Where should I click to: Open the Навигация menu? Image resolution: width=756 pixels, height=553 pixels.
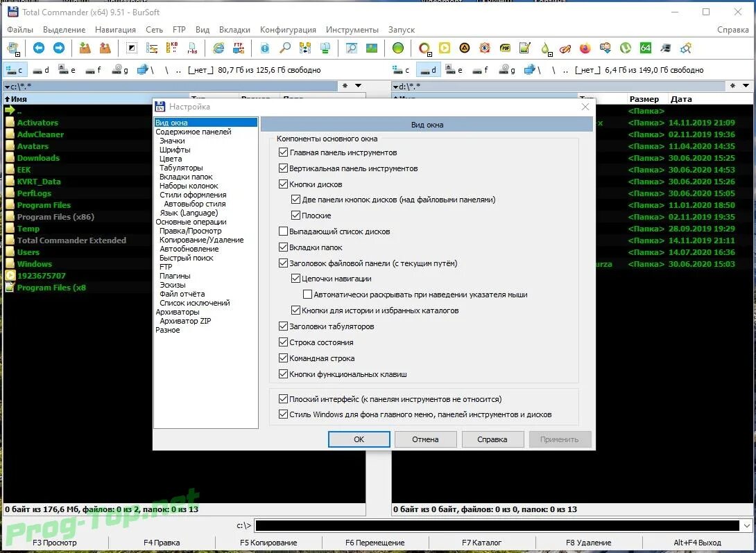(x=115, y=29)
